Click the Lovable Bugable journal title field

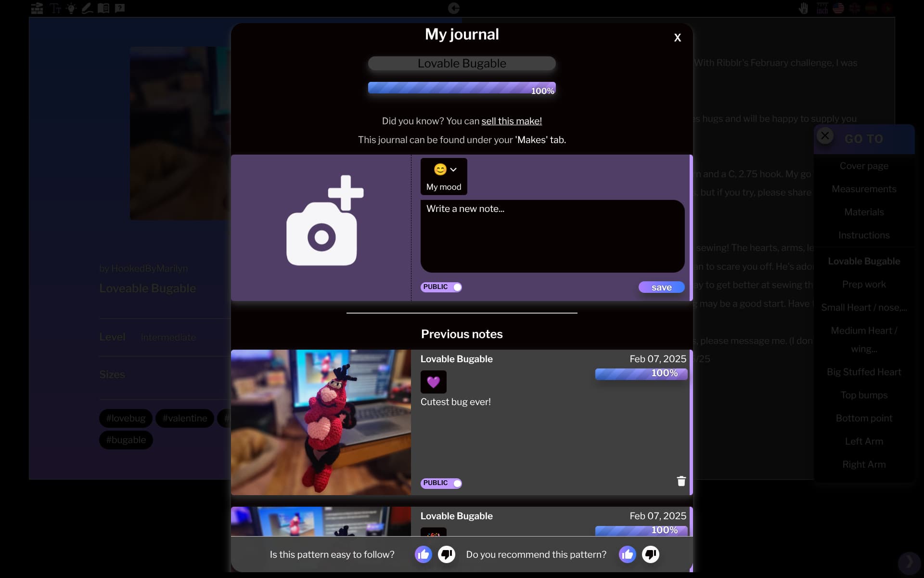pyautogui.click(x=462, y=64)
